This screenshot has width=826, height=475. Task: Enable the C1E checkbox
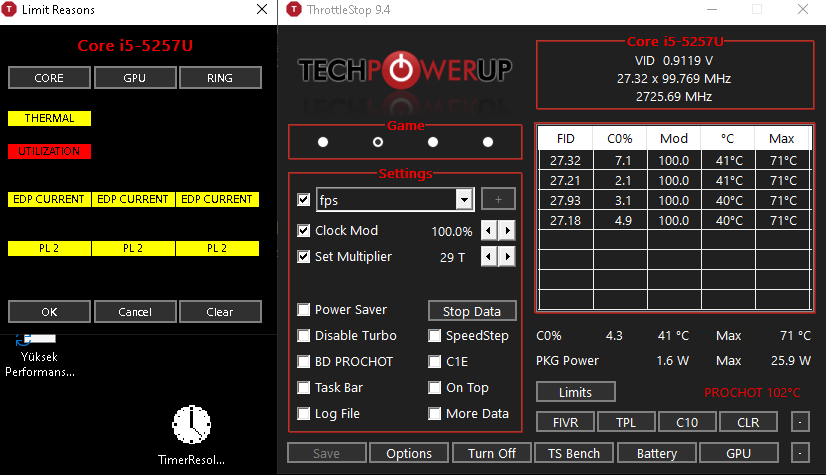[435, 362]
